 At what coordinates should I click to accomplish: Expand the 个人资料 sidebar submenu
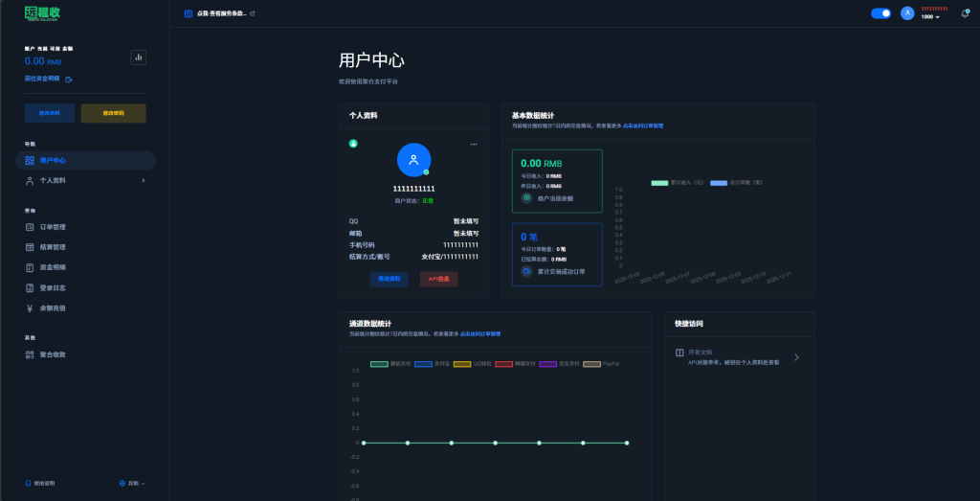point(144,180)
